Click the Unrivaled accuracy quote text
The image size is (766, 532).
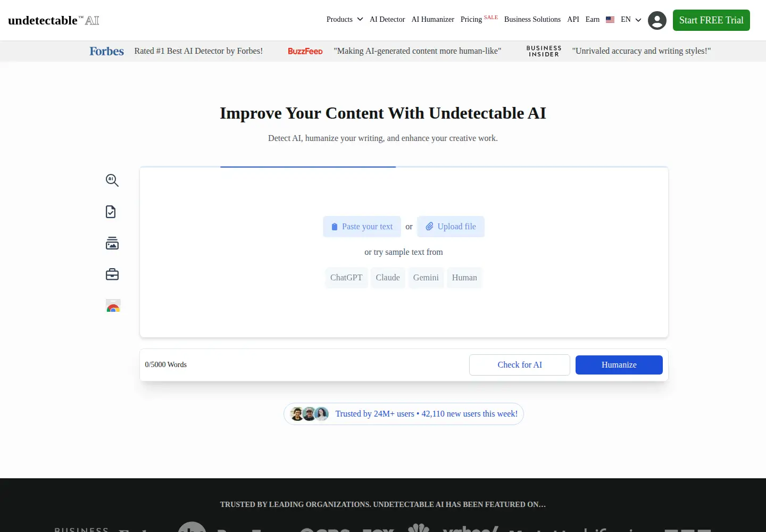coord(642,51)
